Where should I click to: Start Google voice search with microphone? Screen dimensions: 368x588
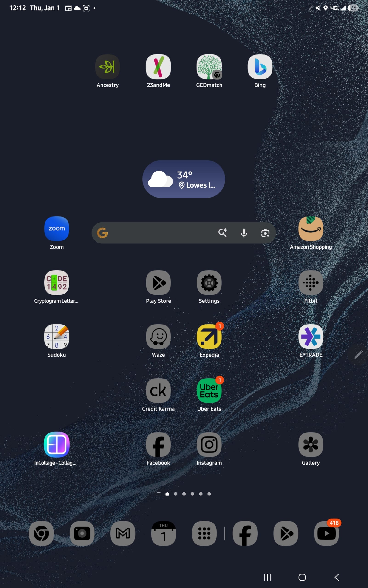coord(244,233)
